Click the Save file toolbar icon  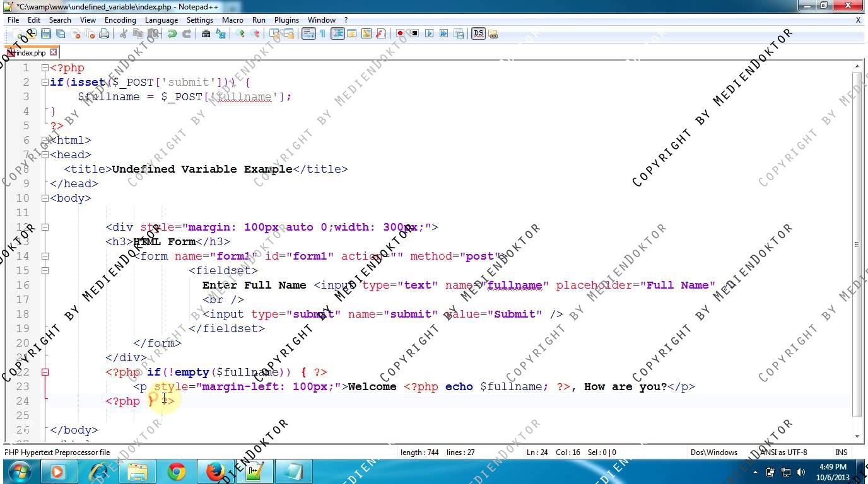point(46,34)
